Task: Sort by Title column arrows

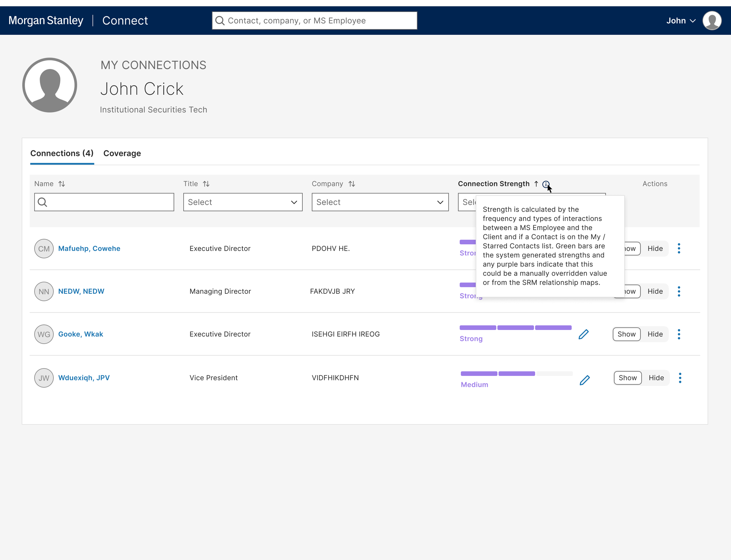Action: click(x=206, y=184)
